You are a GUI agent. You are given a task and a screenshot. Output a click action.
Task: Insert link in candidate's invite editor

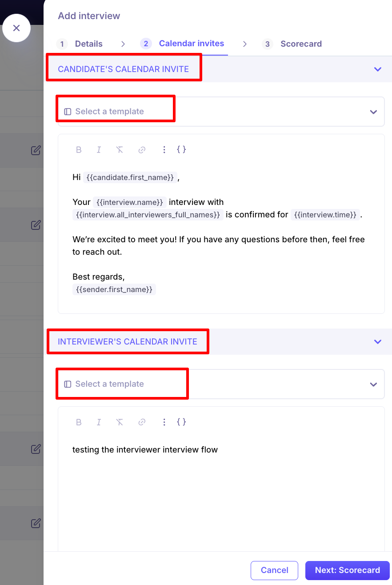click(142, 150)
